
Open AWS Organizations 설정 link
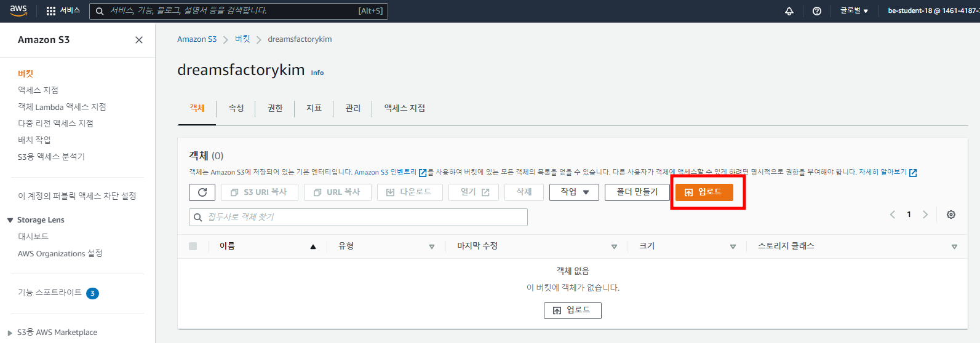click(60, 254)
